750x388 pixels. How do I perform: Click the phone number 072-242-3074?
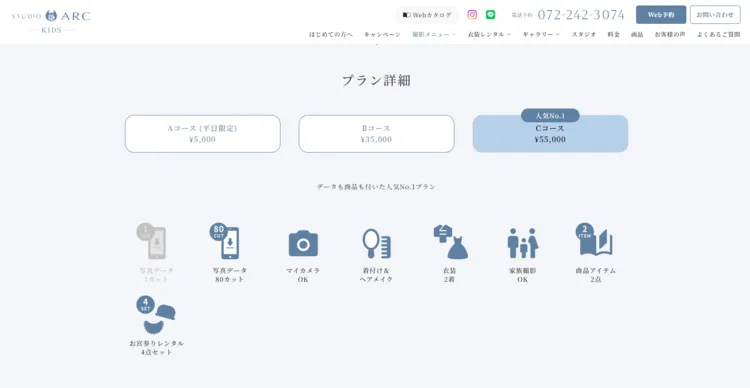click(581, 15)
